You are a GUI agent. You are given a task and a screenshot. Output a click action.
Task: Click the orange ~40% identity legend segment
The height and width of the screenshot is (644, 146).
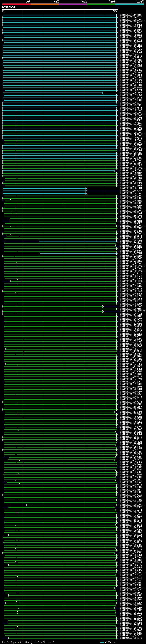pos(45,4)
